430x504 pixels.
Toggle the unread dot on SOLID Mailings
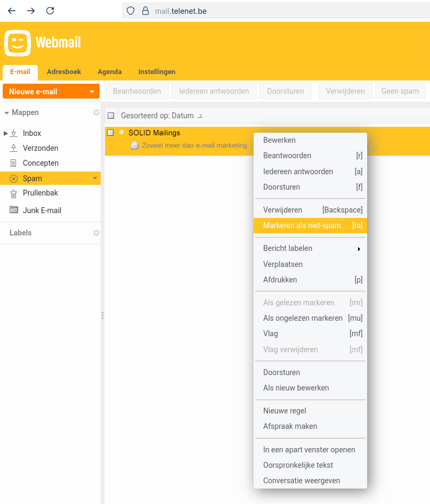point(121,132)
